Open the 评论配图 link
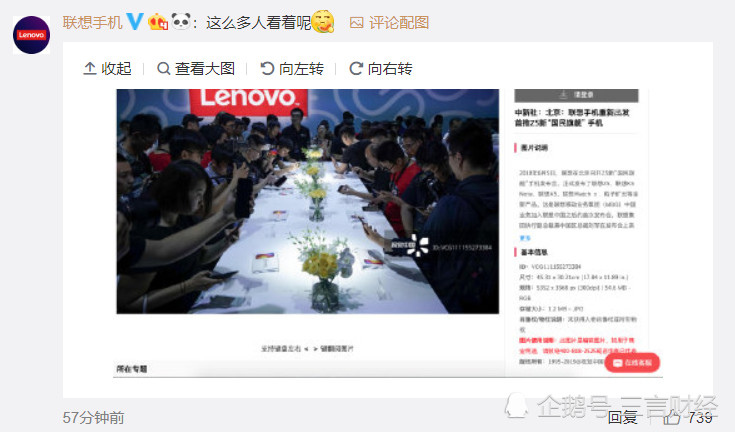735x432 pixels. click(x=399, y=22)
